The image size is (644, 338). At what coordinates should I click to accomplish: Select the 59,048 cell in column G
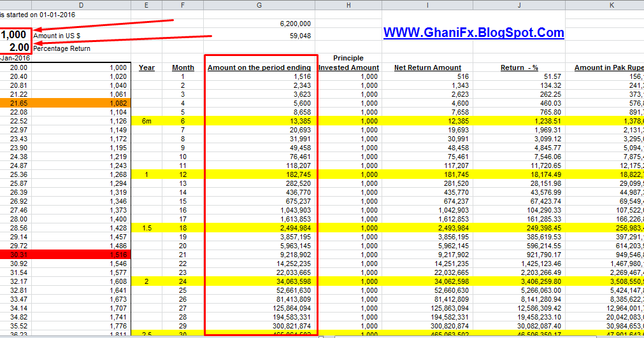(x=259, y=36)
